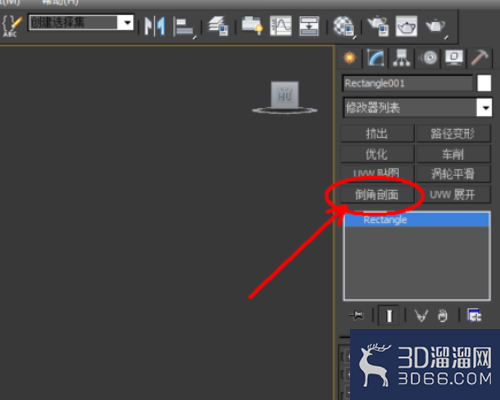Viewport: 500px width, 400px height.
Task: Open the 修改器列表 modifier list dropdown
Action: pyautogui.click(x=417, y=107)
